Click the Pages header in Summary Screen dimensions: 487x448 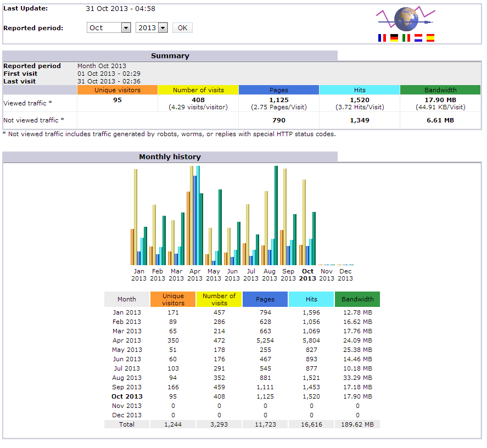pyautogui.click(x=279, y=90)
